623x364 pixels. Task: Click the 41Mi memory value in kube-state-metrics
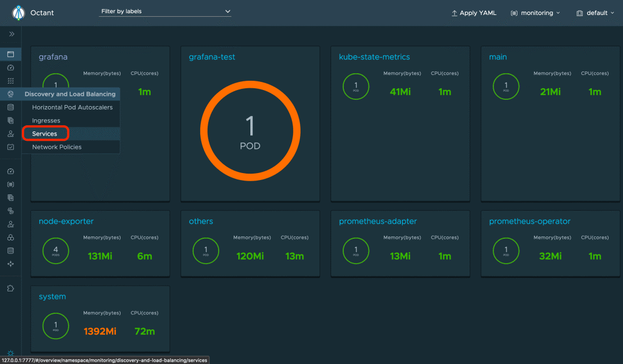coord(400,92)
